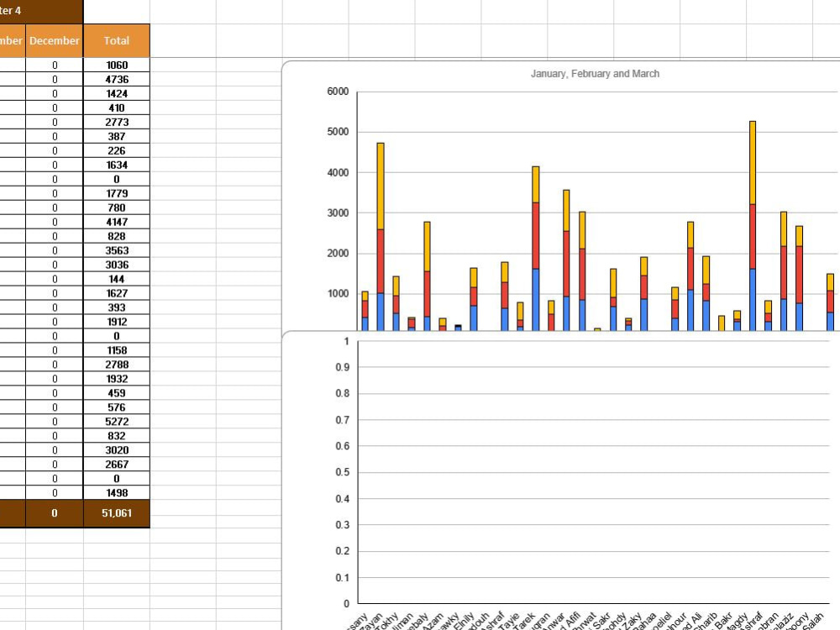Select the tallest stacked bar reaching 5272
The height and width of the screenshot is (630, 840).
(753, 225)
